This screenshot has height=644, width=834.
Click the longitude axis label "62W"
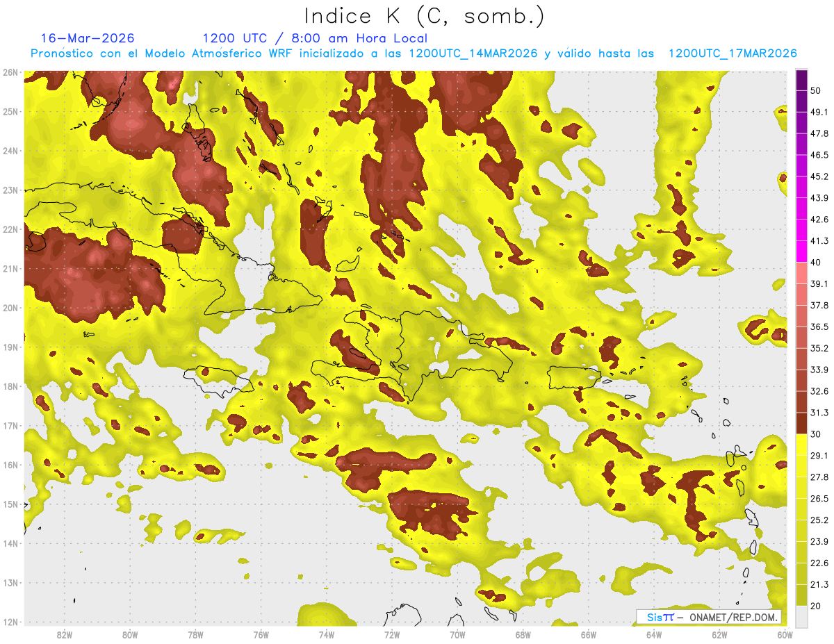(x=720, y=635)
